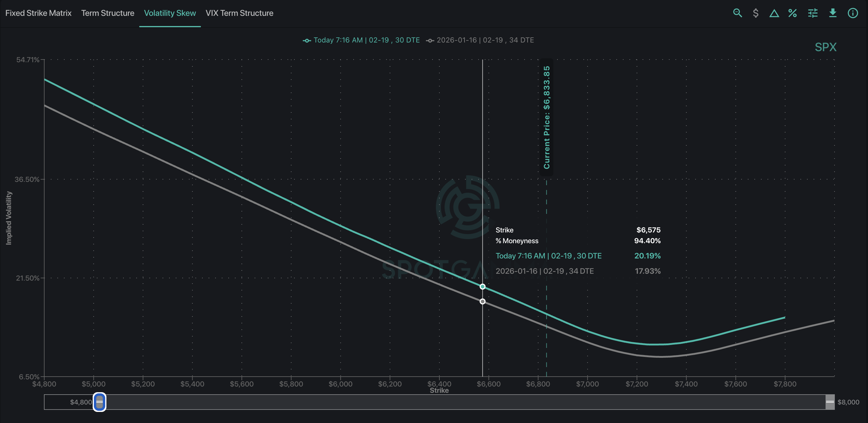Toggle the 2026-01-16 legend series

pos(480,40)
